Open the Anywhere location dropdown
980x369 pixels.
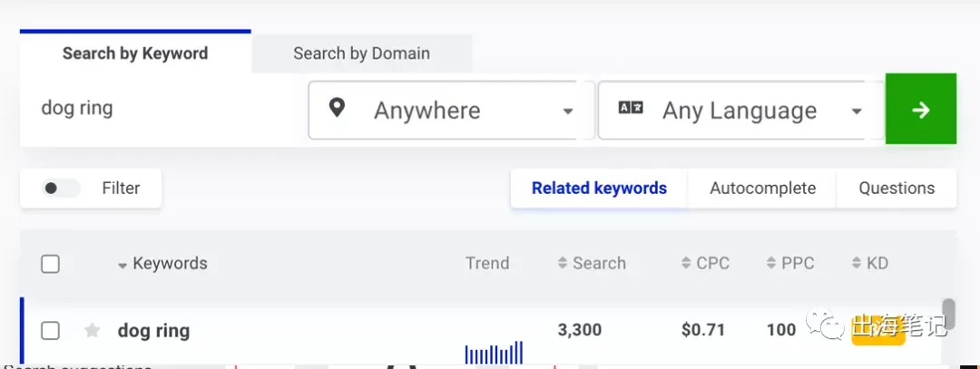(451, 110)
